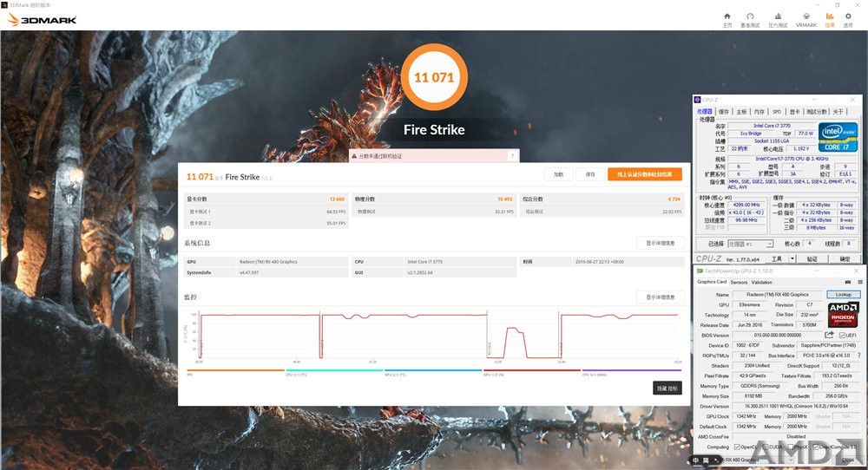Show details button for system information section
868x470 pixels.
point(660,243)
